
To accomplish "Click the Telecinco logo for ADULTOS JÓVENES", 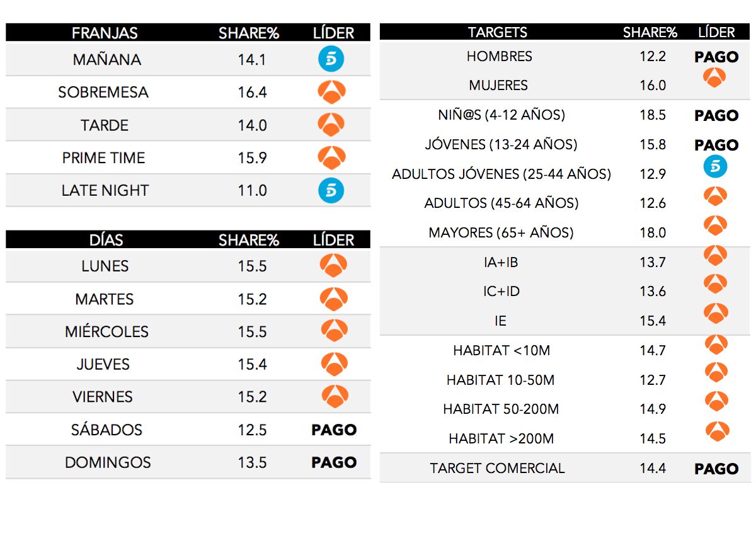I will (715, 167).
